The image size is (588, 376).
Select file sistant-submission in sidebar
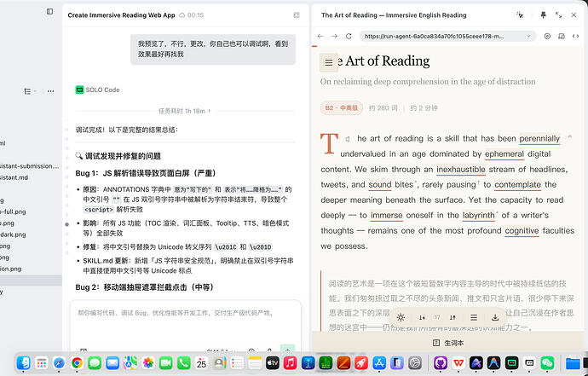[x=30, y=166]
